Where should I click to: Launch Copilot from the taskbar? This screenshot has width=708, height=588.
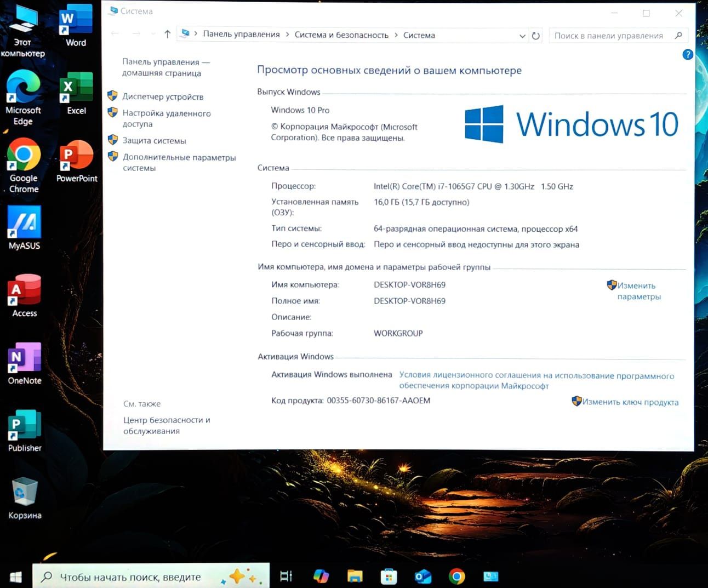coord(321,576)
